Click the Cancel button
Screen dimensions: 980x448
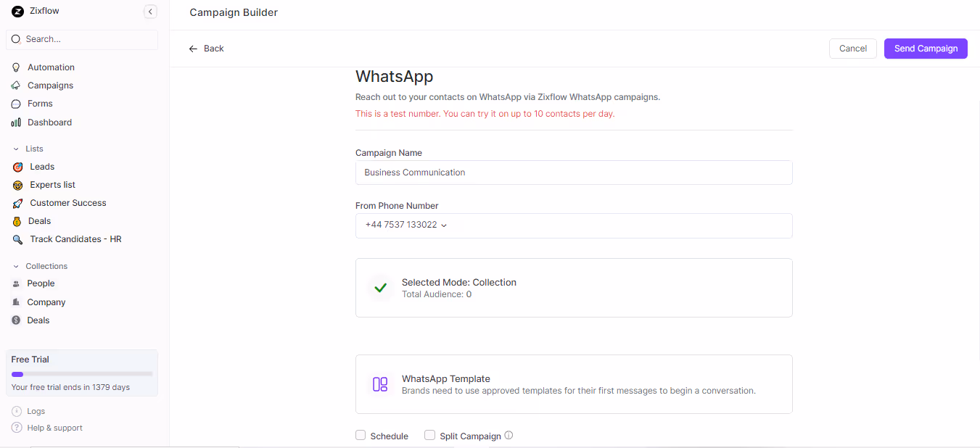pos(853,49)
